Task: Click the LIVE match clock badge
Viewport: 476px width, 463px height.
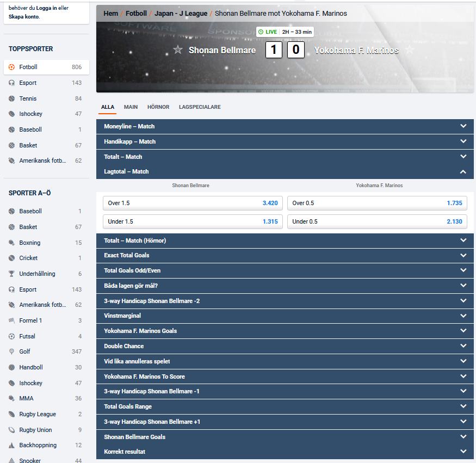Action: [x=285, y=32]
